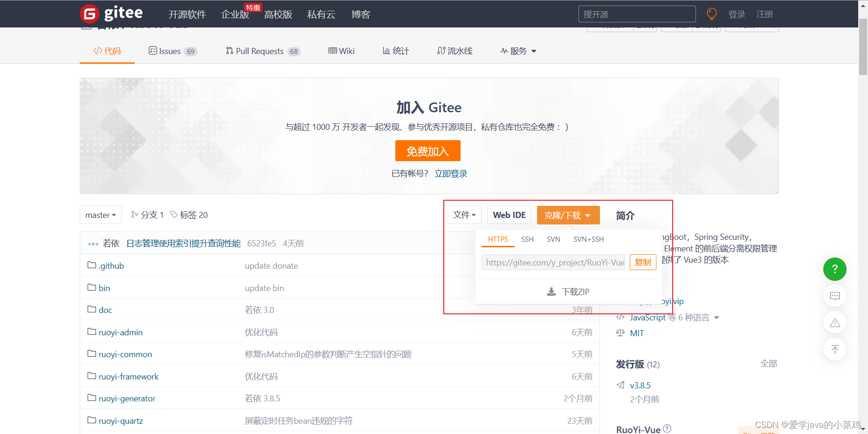Screen dimensions: 868x434
Task: Click the 若依 author name link
Action: pyautogui.click(x=111, y=243)
